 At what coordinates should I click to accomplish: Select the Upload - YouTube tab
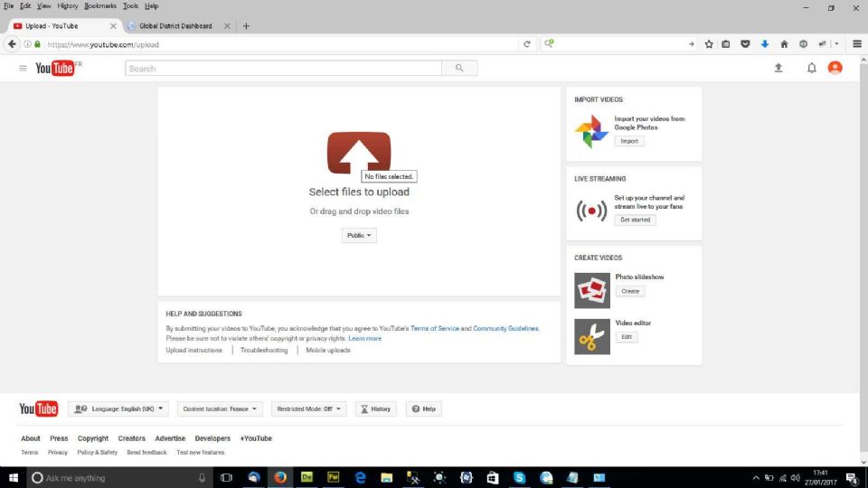[52, 26]
